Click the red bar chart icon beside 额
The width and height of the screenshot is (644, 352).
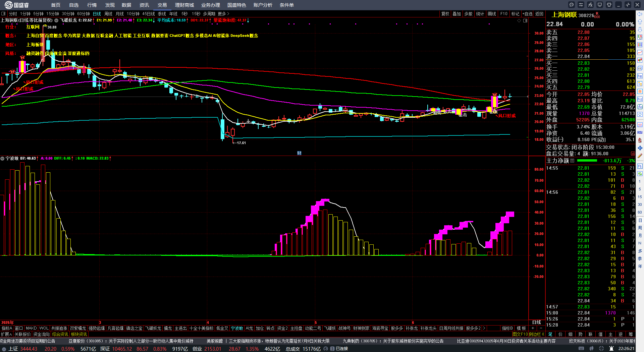633,154
